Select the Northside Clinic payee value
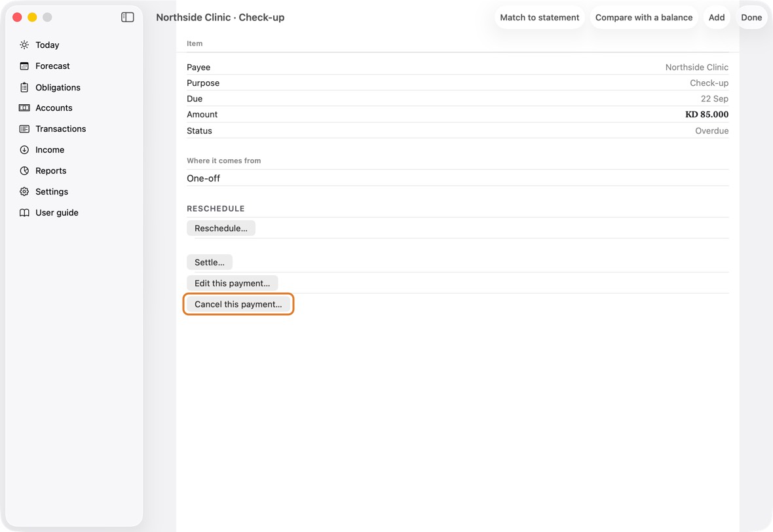This screenshot has width=773, height=532. click(x=696, y=67)
